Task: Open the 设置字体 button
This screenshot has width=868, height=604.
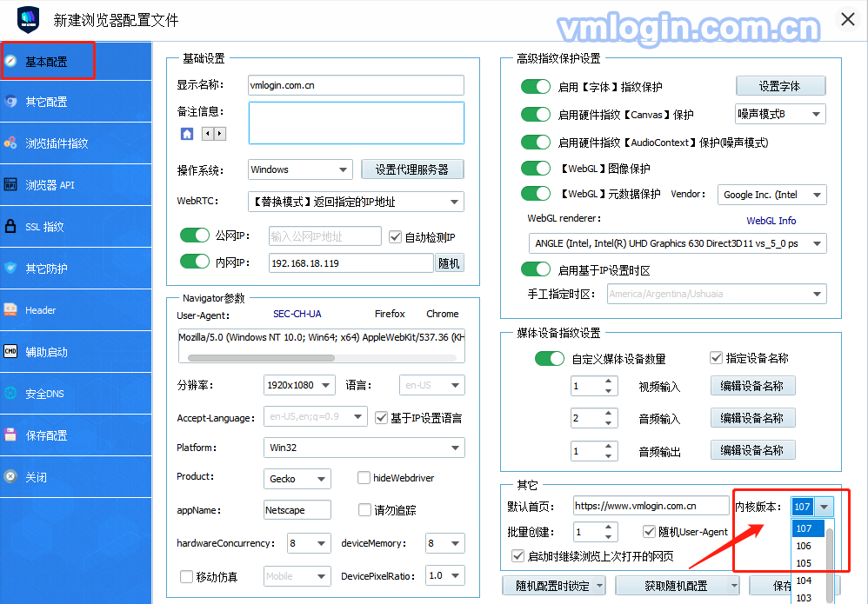Action: (x=780, y=86)
